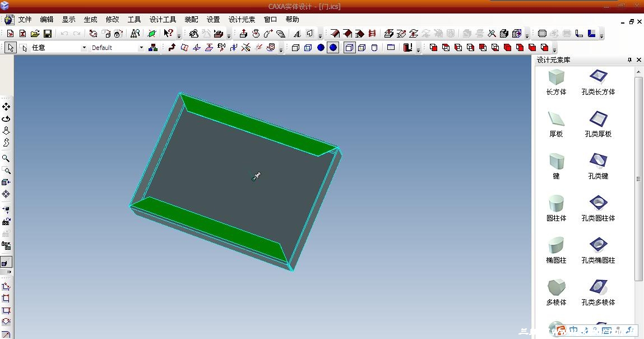The width and height of the screenshot is (644, 339).
Task: Select the Orbit camera tool
Action: (x=6, y=119)
